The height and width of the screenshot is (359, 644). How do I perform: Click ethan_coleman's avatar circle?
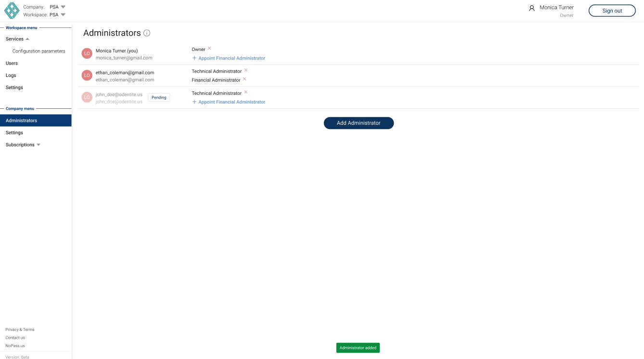point(87,76)
